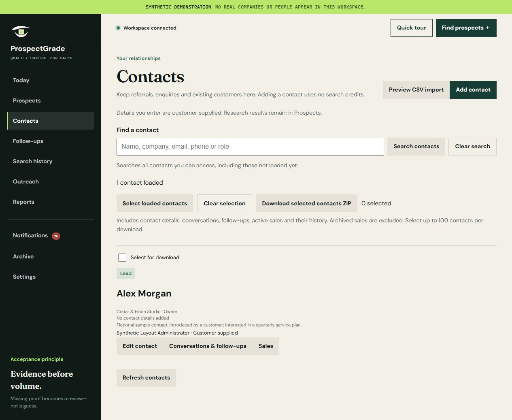This screenshot has width=512, height=420.
Task: Open the Archive page
Action: pos(51,256)
